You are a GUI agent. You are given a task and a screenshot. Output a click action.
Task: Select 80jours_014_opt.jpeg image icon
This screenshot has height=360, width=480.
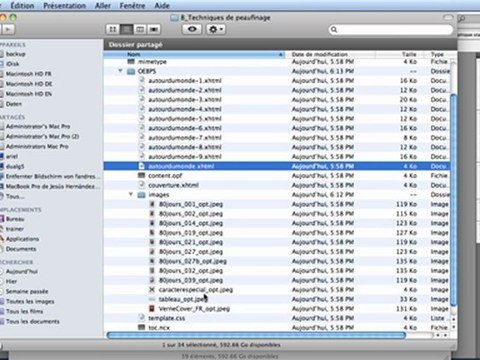(152, 223)
